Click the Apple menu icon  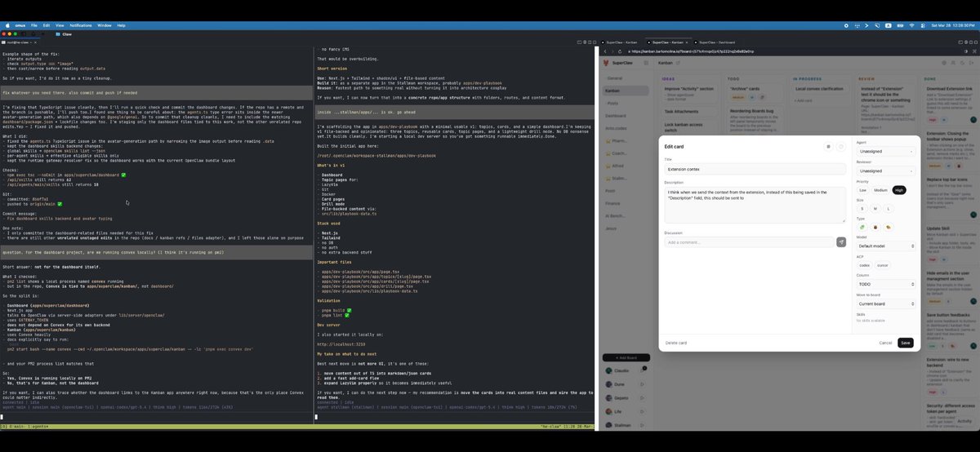click(7, 25)
